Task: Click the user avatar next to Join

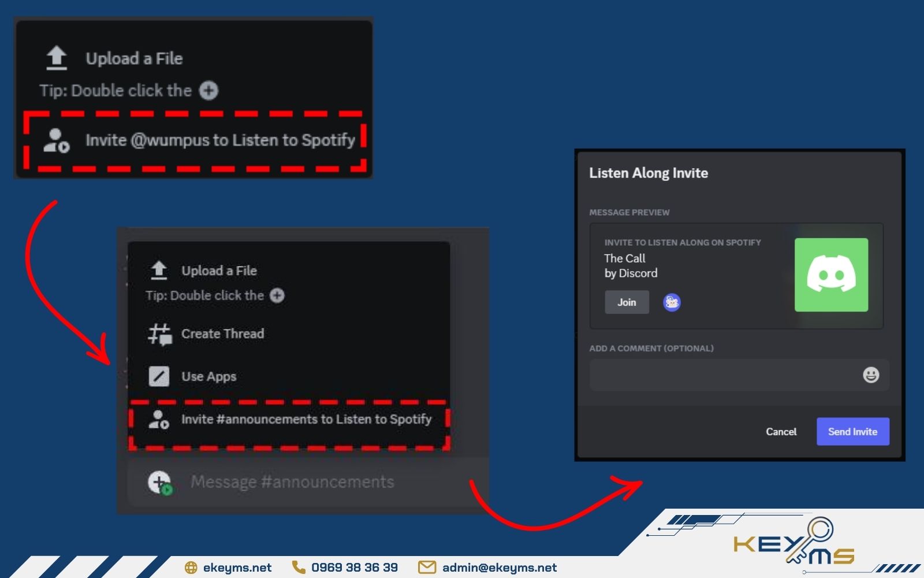Action: click(x=671, y=302)
